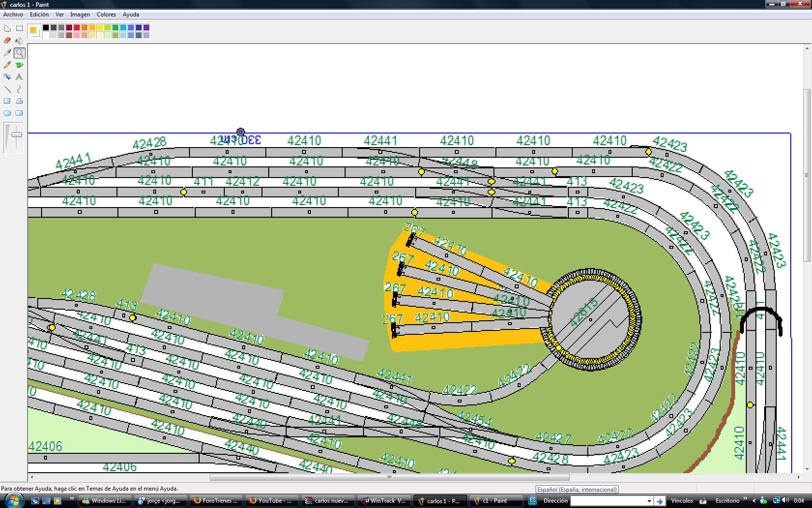Viewport: 812px width, 508px height.
Task: Switch to the WinTrack taskbar window
Action: coord(384,501)
